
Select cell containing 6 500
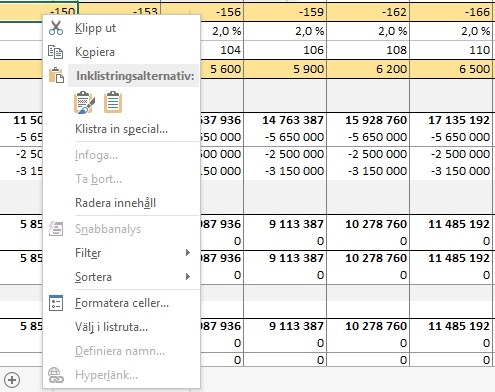click(452, 69)
